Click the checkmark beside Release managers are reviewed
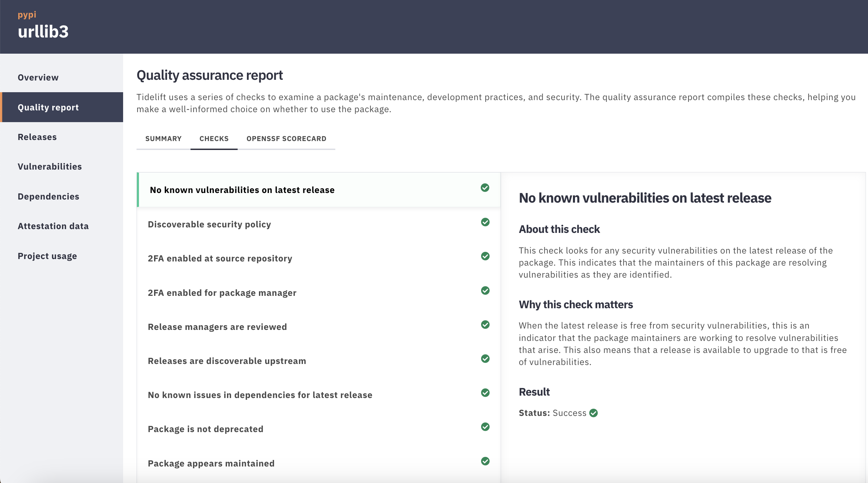 click(485, 324)
